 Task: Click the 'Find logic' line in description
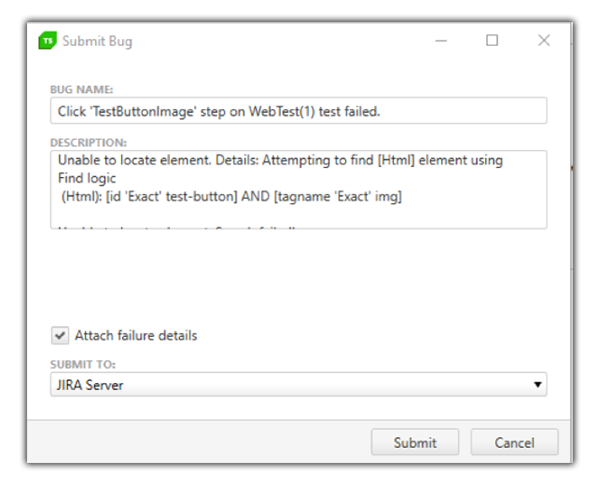pyautogui.click(x=87, y=178)
